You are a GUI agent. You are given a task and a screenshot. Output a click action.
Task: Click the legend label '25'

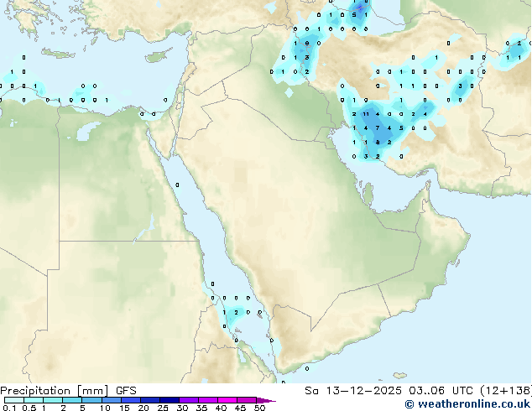163,408
